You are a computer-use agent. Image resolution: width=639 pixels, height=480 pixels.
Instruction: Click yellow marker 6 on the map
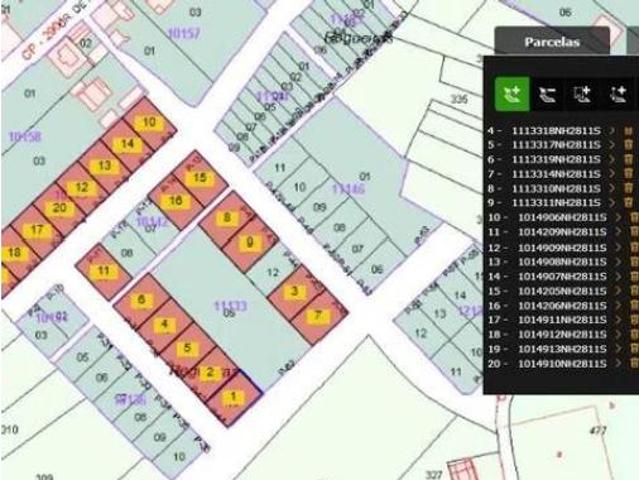(141, 300)
